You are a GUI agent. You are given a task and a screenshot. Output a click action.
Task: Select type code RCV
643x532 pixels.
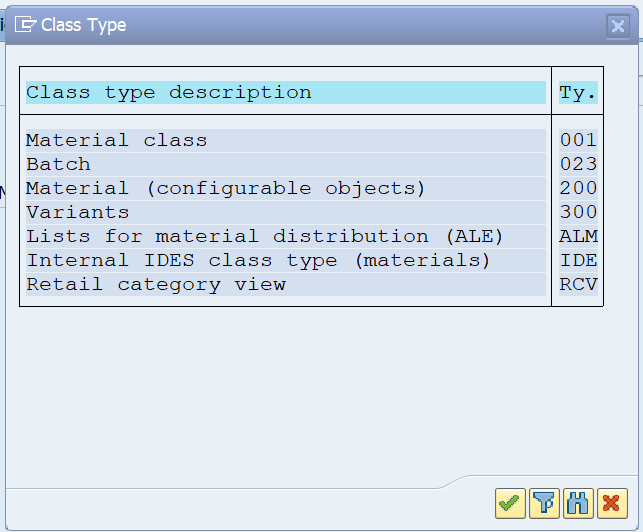(578, 284)
